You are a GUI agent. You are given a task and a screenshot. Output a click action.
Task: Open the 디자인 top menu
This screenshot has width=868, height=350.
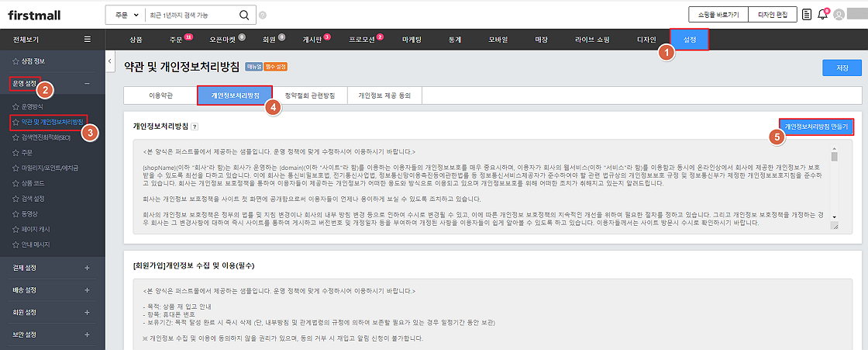click(x=646, y=40)
